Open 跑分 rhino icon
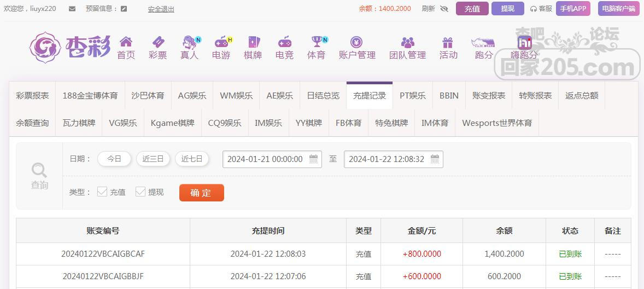This screenshot has width=644, height=289. [483, 42]
